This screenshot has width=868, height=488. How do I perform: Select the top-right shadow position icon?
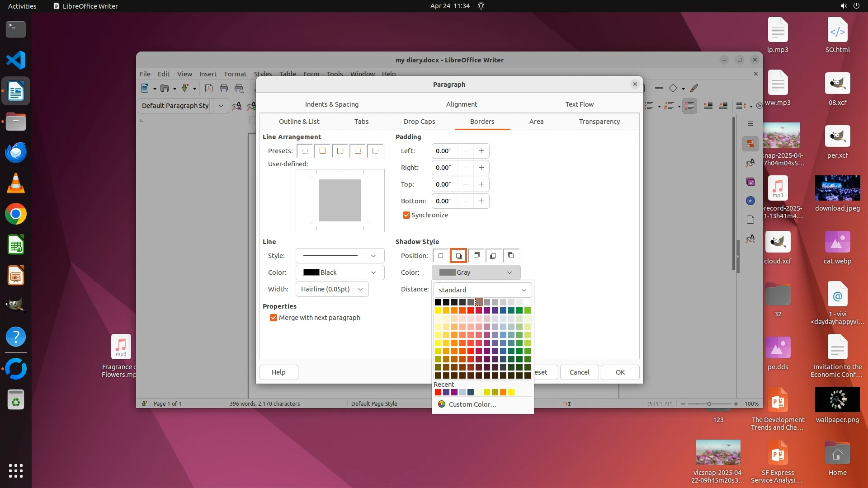(x=476, y=256)
